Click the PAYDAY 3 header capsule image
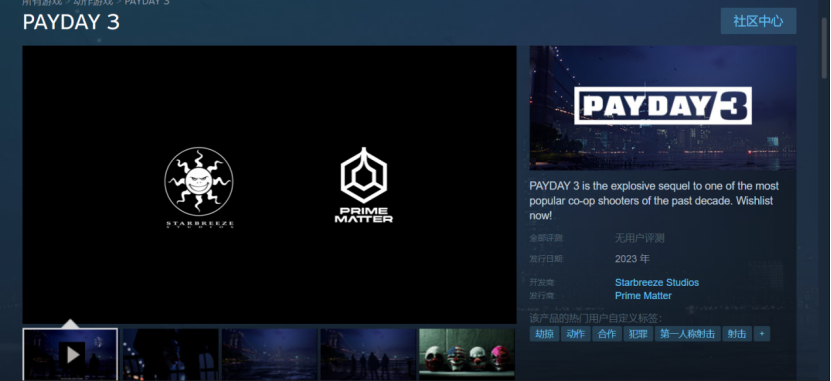 click(662, 108)
